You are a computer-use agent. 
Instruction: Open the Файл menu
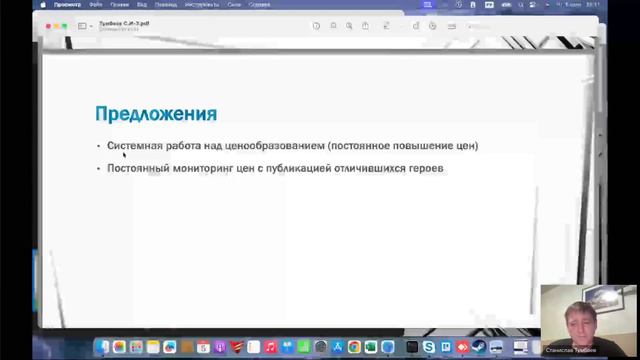click(x=96, y=5)
